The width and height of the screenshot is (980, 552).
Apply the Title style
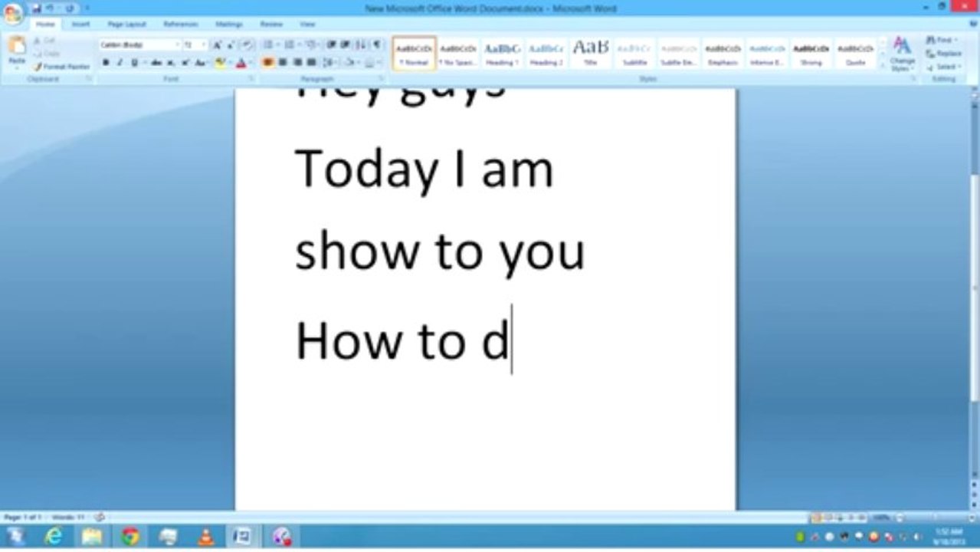590,53
